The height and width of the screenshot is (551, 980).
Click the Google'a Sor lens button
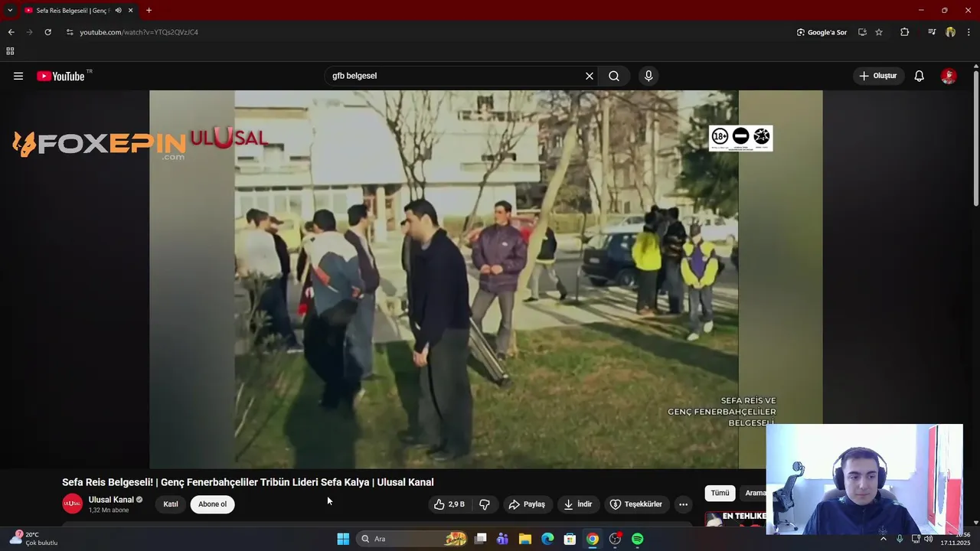(822, 32)
